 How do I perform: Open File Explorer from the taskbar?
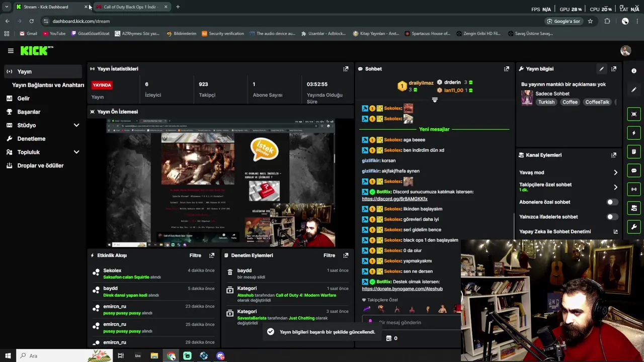tap(154, 356)
